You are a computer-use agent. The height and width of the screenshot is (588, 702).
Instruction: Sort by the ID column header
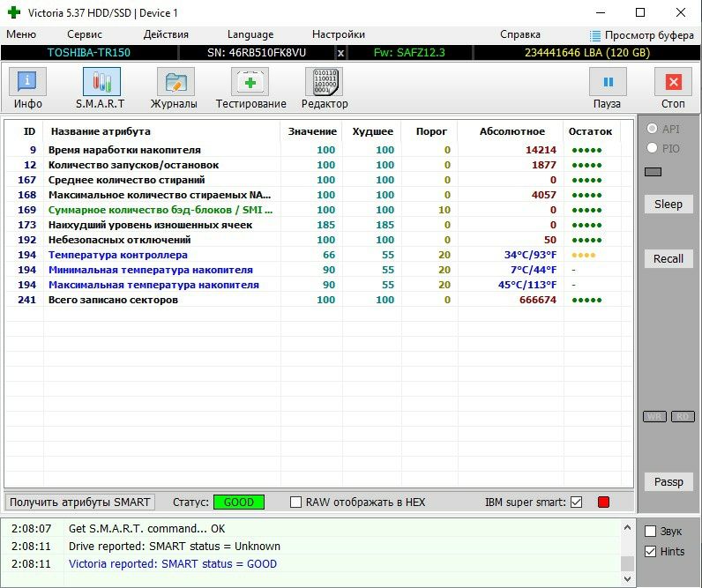click(x=29, y=131)
